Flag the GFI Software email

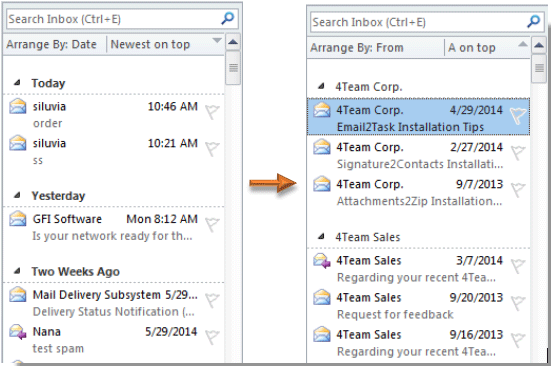212,224
